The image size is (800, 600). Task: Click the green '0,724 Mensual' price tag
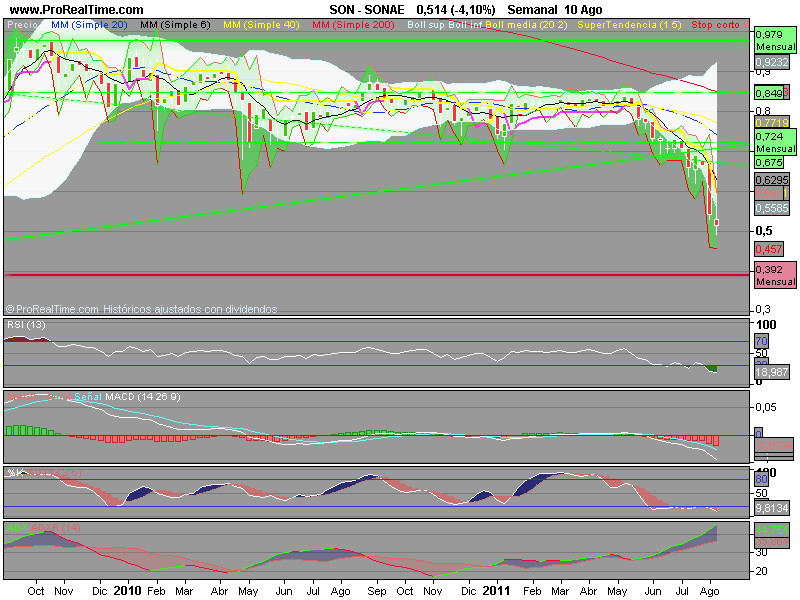[775, 142]
